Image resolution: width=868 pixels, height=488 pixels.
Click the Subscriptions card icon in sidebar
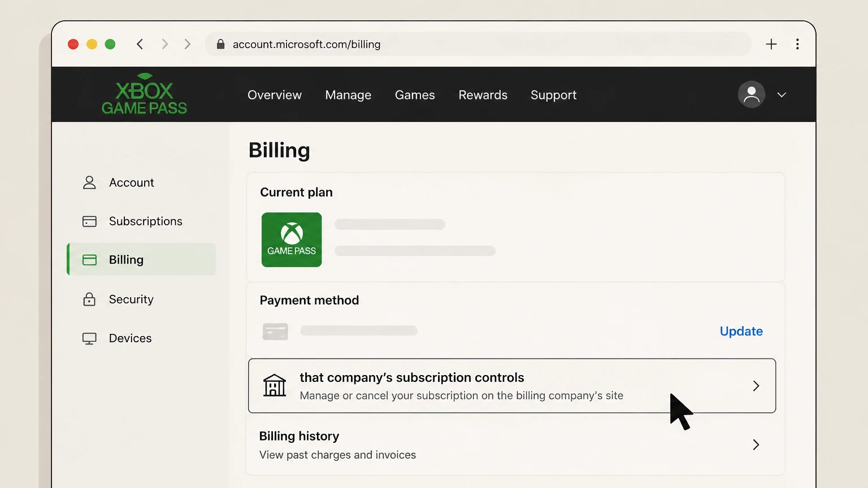pos(89,221)
